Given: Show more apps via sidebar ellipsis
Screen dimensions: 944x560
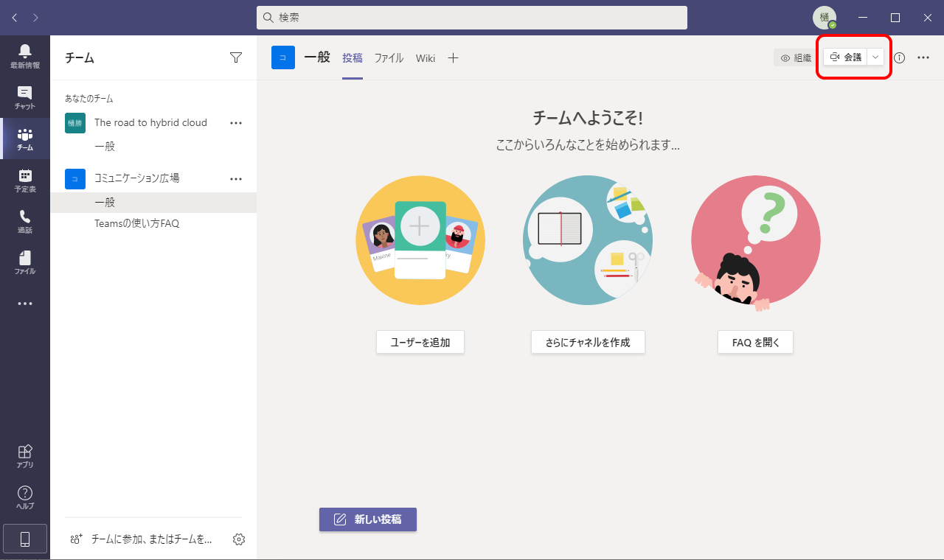Looking at the screenshot, I should pyautogui.click(x=25, y=304).
